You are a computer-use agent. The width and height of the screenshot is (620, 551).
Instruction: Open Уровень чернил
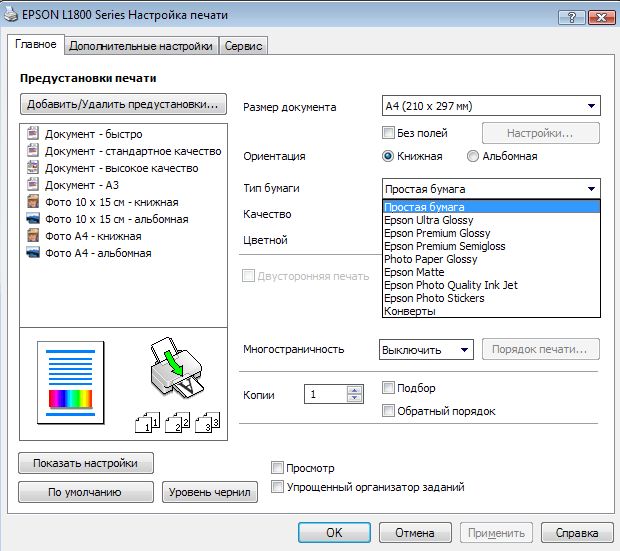[x=210, y=492]
